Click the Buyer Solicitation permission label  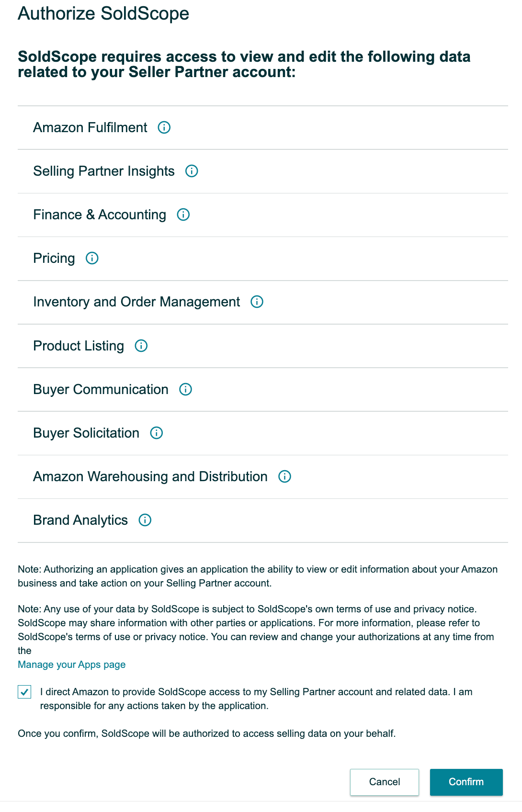pyautogui.click(x=86, y=433)
